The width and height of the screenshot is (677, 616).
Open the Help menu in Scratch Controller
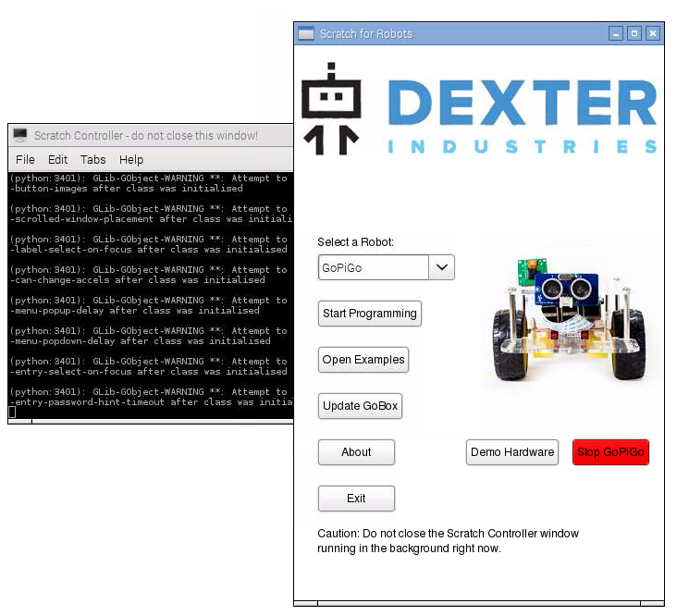click(x=131, y=160)
